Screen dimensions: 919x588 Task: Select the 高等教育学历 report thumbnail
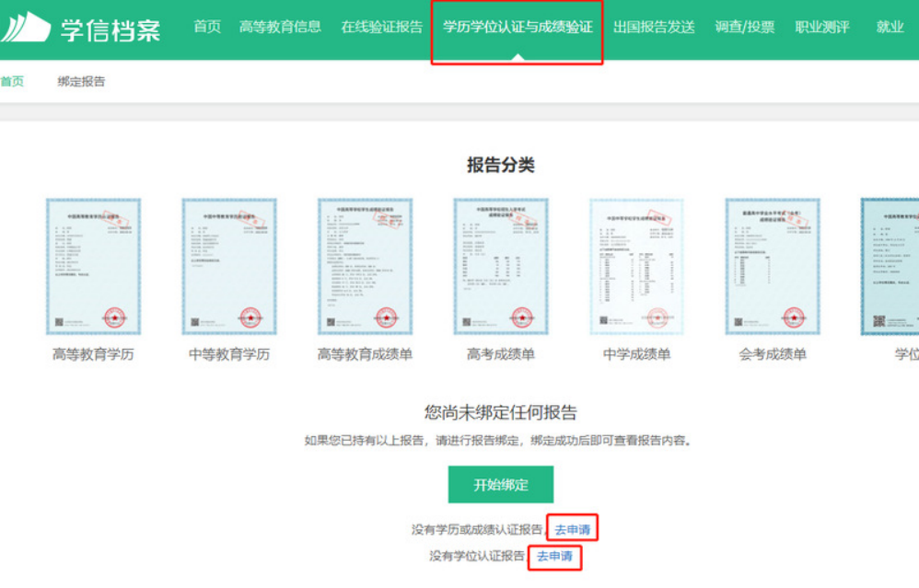point(93,267)
